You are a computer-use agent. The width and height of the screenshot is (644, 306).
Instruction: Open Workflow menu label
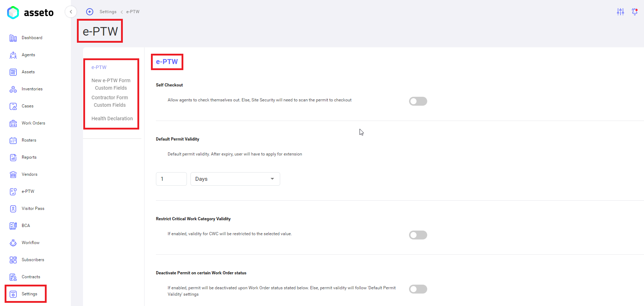click(x=31, y=243)
